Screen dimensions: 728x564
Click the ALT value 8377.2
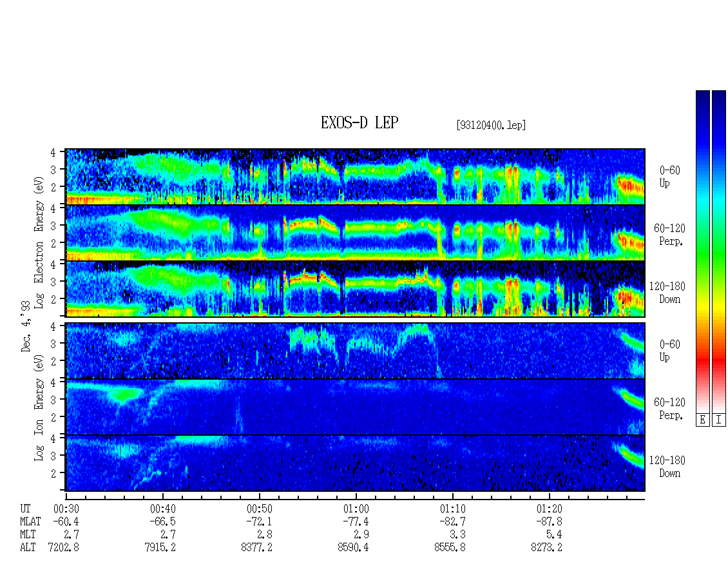click(257, 548)
